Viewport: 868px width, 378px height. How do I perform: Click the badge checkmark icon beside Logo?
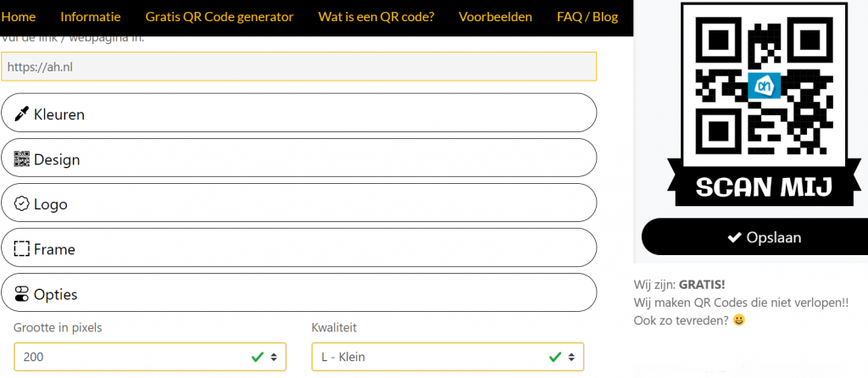(21, 204)
